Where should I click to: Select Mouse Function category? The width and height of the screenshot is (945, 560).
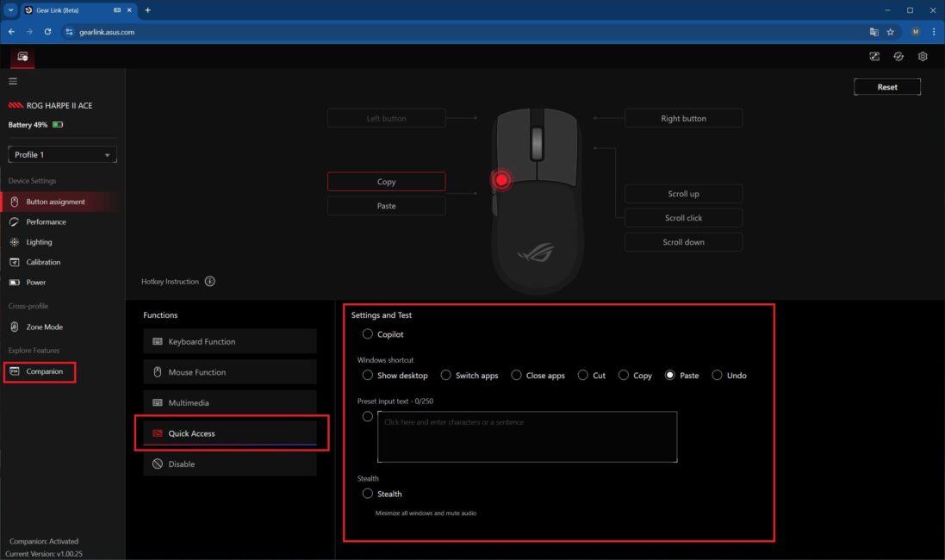click(x=230, y=372)
